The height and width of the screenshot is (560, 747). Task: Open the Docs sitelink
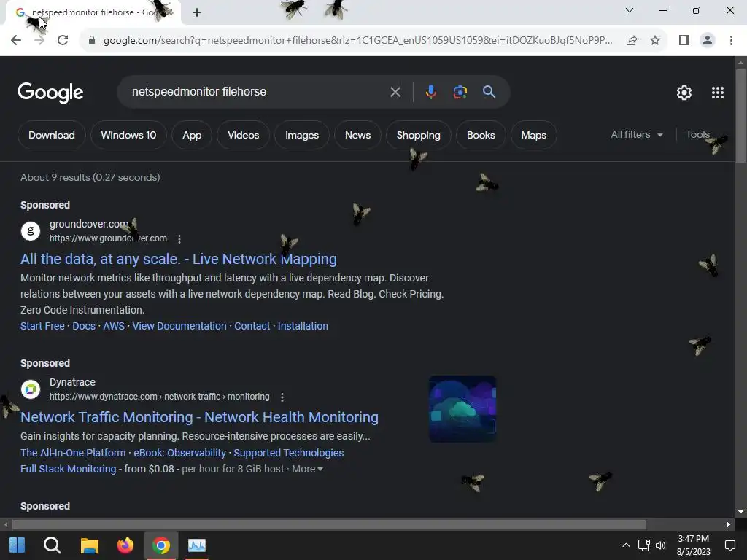[84, 326]
